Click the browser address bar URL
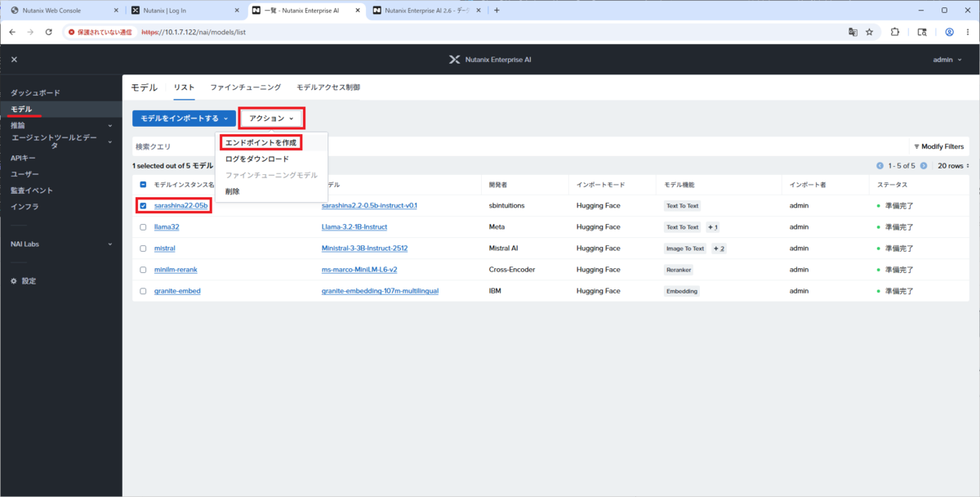This screenshot has height=497, width=980. (194, 33)
